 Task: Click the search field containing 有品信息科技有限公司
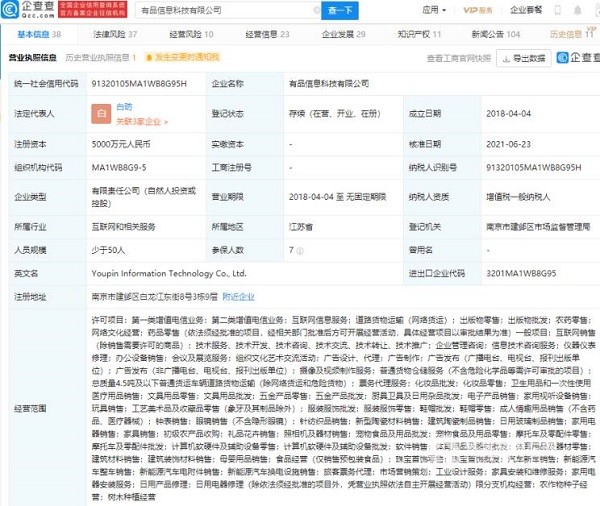pos(226,10)
